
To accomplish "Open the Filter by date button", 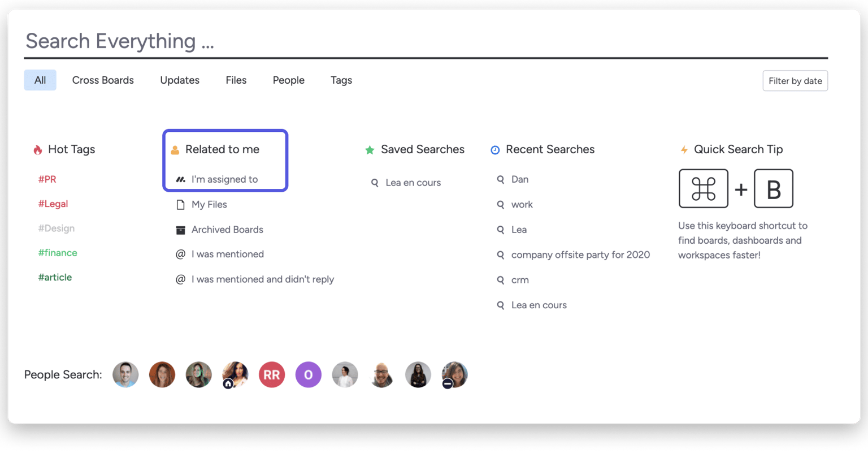I will point(795,81).
